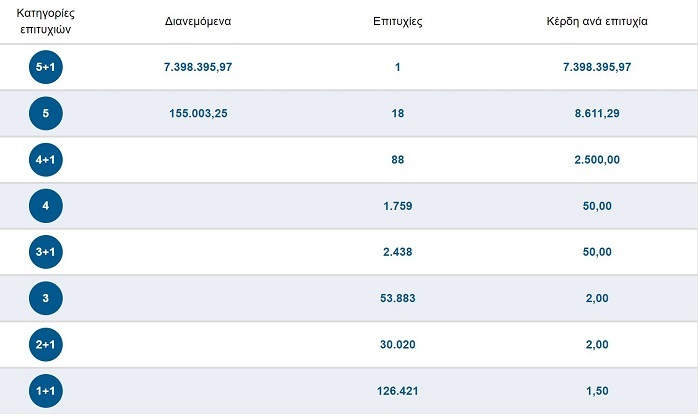The height and width of the screenshot is (417, 700).
Task: Click the 4+1 category circle badge
Action: [46, 160]
